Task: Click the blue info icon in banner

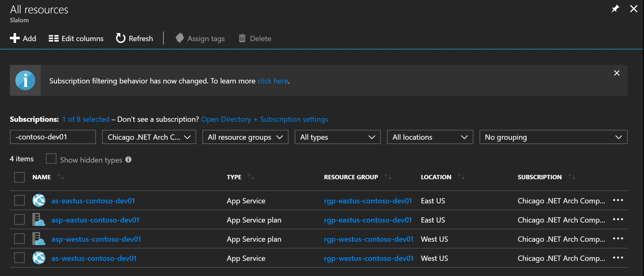Action: [x=25, y=80]
